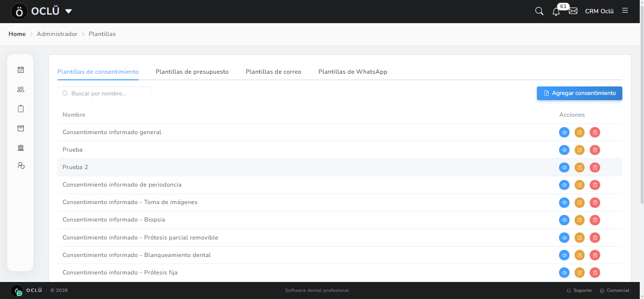Select 'Consentimiento informado - Biopsia' text
Image resolution: width=644 pixels, height=299 pixels.
(114, 220)
